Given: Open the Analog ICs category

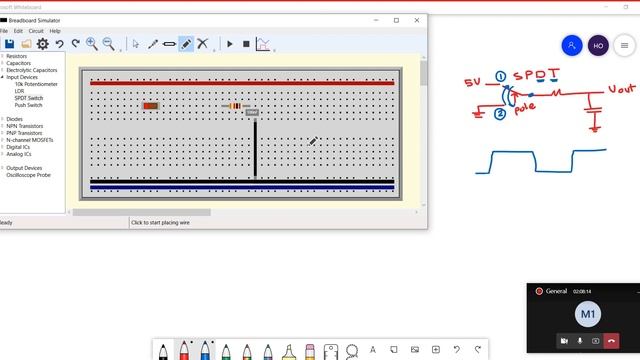Looking at the screenshot, I should tap(19, 154).
